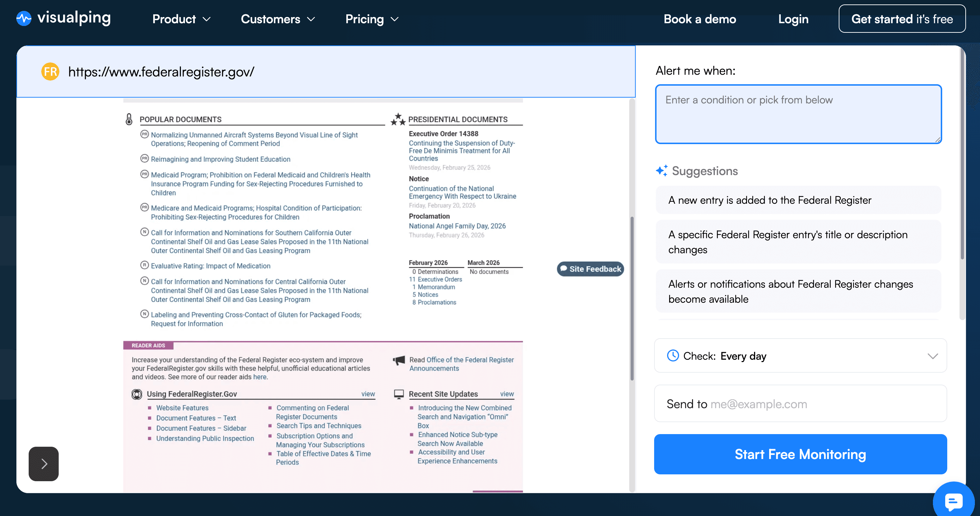Open the Check Every day frequency dropdown

(x=800, y=356)
